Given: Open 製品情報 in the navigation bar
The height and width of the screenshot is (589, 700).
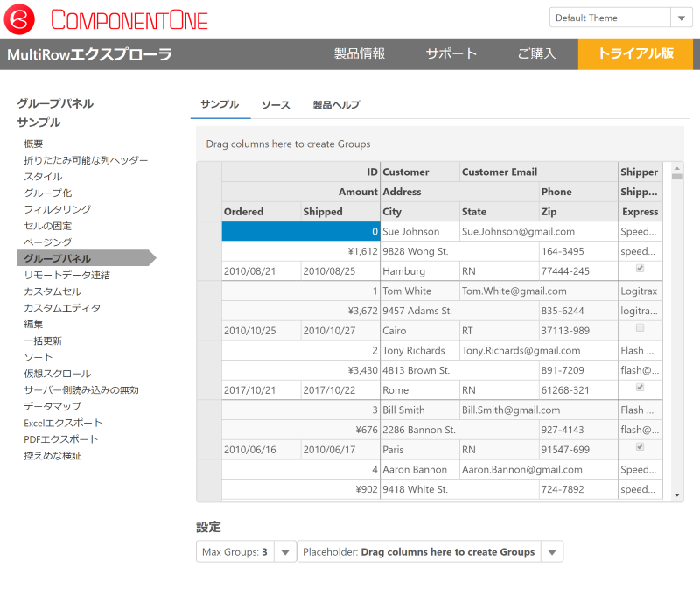Looking at the screenshot, I should point(360,54).
